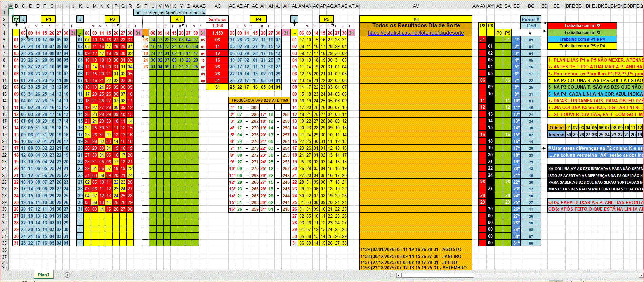Click the horizontal scrollbar left arrow

398,275
